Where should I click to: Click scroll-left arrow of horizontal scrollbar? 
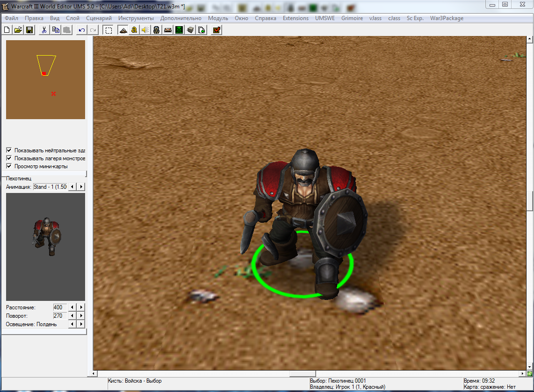coord(94,374)
